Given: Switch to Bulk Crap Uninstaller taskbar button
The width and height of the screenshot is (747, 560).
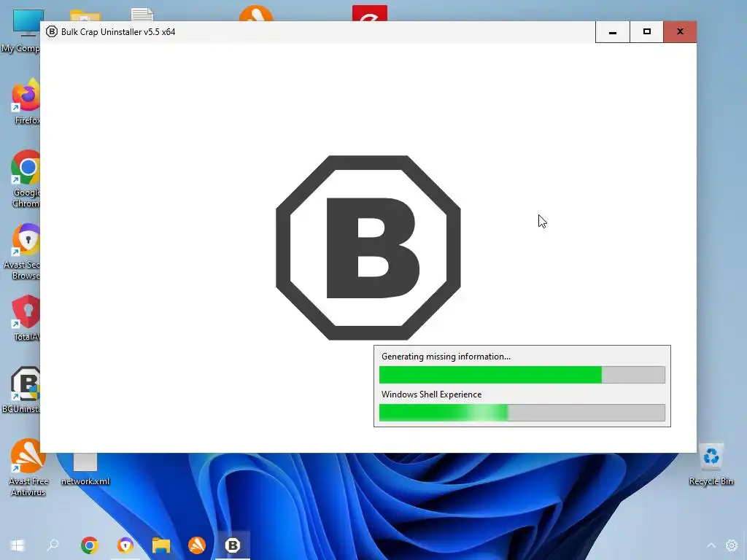Looking at the screenshot, I should (x=233, y=545).
